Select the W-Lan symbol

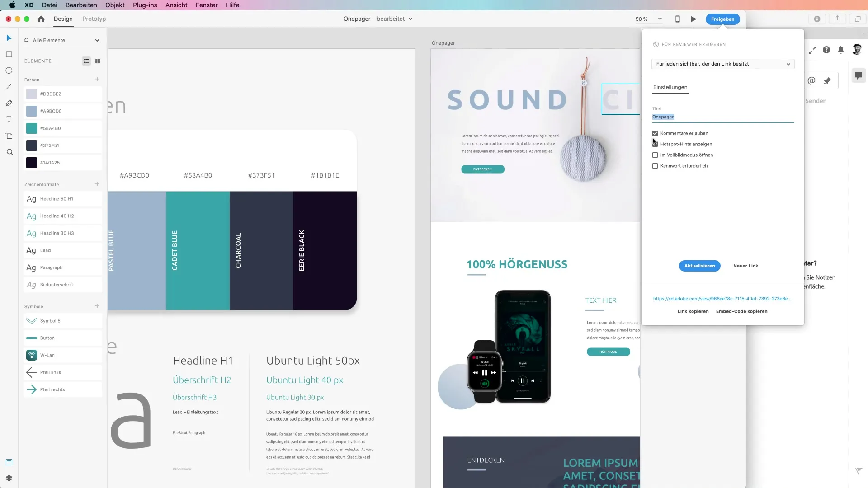click(x=63, y=355)
